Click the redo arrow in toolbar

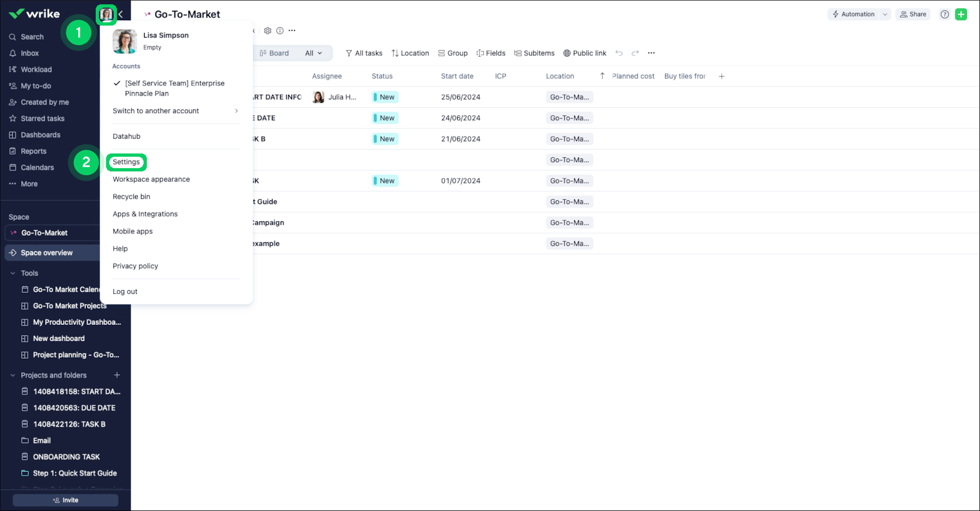(635, 53)
